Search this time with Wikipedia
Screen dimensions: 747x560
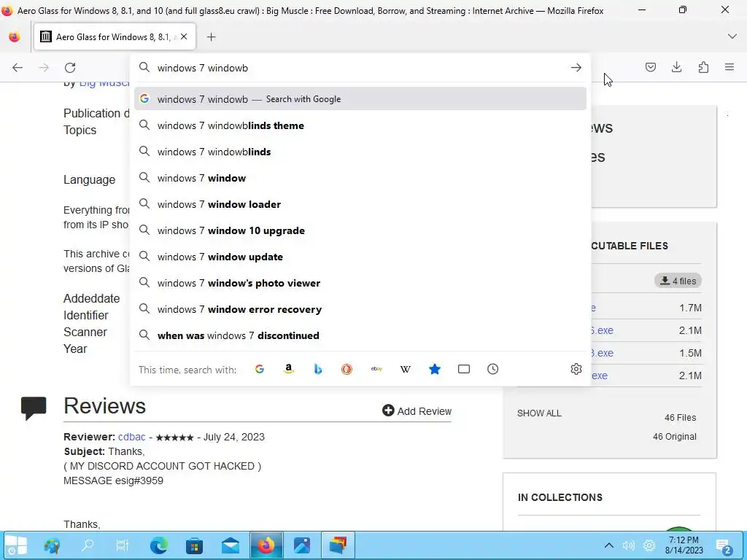(406, 369)
